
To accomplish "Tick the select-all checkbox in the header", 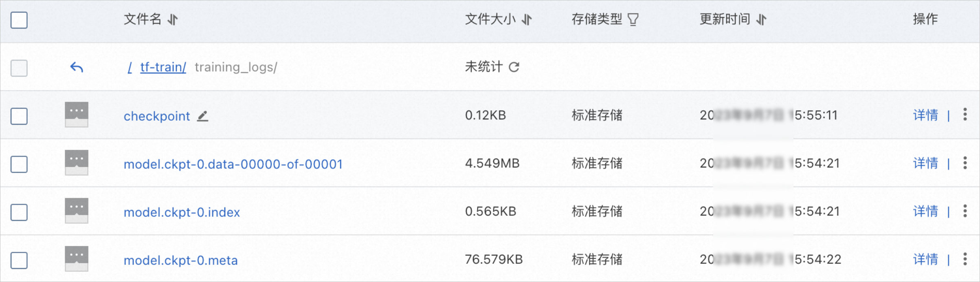I will point(19,20).
